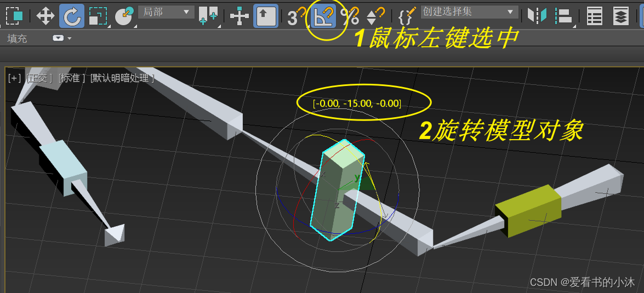Screen dimensions: 644x293
Task: Enable the Select and Manipulate tool
Action: pyautogui.click(x=239, y=16)
